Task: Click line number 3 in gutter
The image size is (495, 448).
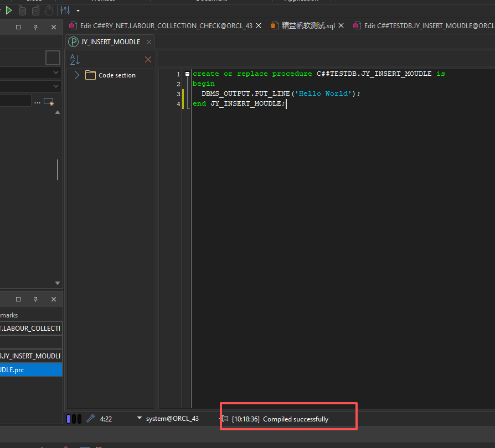Action: pyautogui.click(x=178, y=94)
